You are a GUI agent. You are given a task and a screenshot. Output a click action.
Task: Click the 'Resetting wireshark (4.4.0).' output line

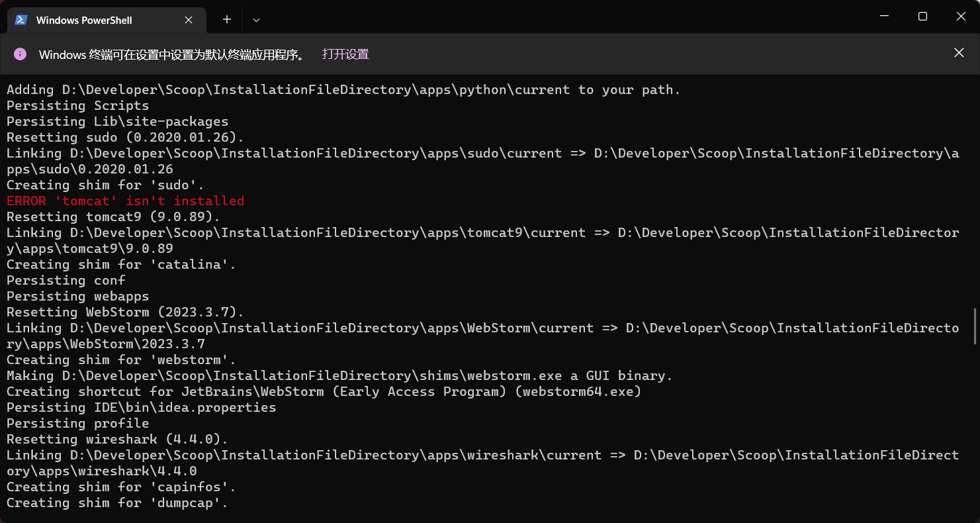[117, 439]
